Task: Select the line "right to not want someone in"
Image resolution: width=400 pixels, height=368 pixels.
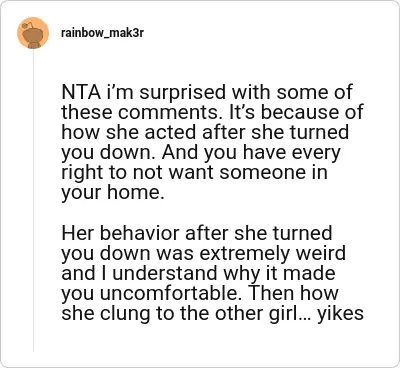Action: click(194, 173)
